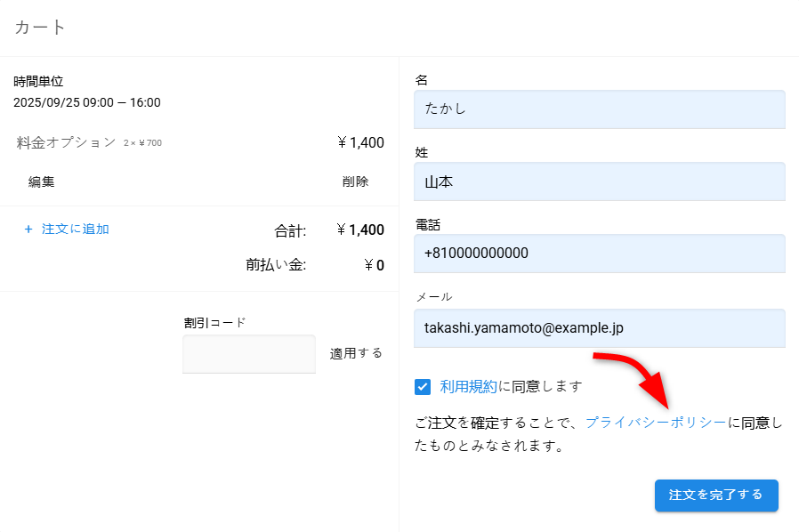Screen dimensions: 799x532
Task: Click the plus icon beside 注文に追加
Action: pos(28,229)
